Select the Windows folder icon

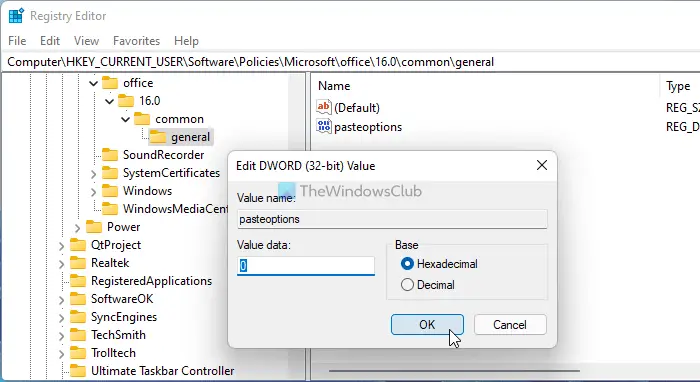(x=110, y=191)
